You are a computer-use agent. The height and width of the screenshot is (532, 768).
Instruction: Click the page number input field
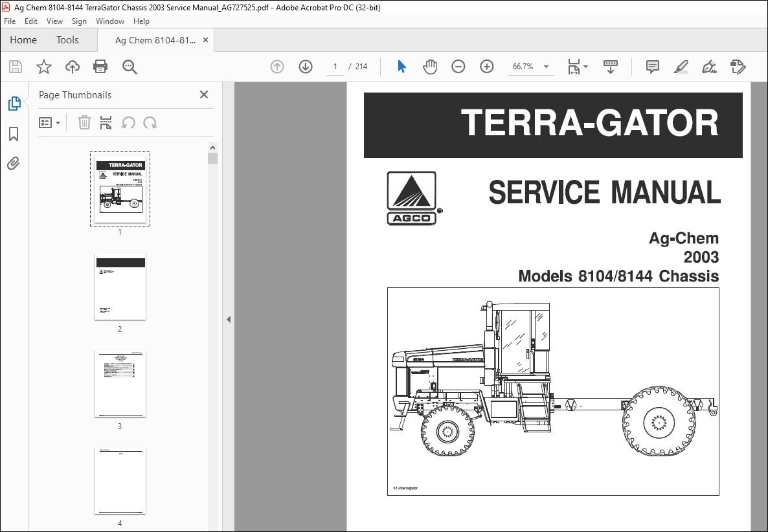[335, 67]
